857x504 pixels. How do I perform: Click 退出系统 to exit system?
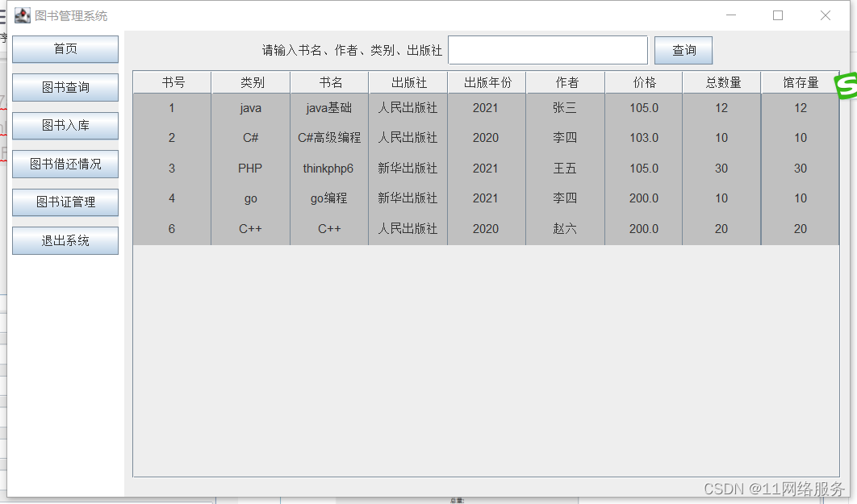(65, 240)
